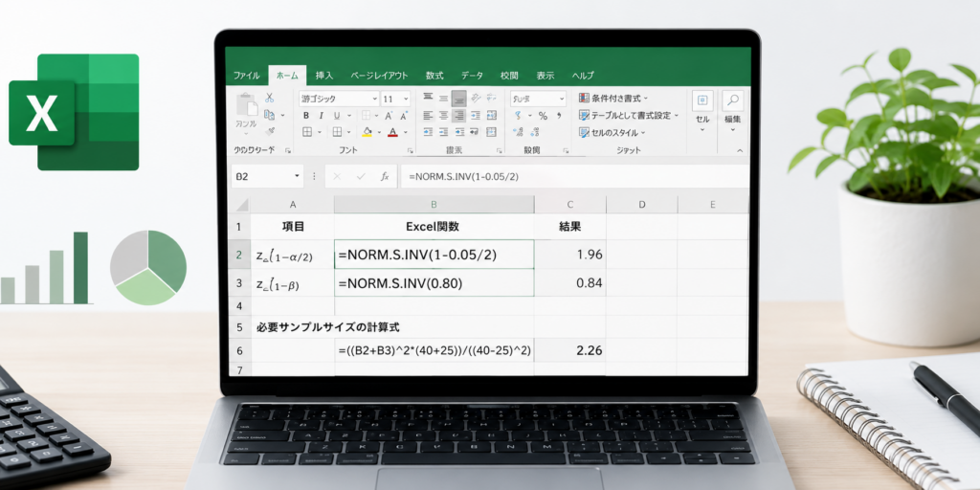Image resolution: width=980 pixels, height=490 pixels.
Task: Switch to the データ tab
Action: tap(472, 76)
